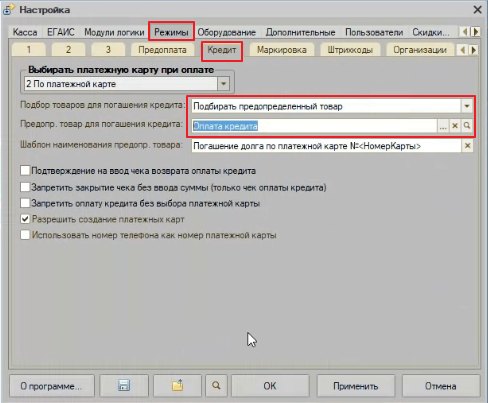This screenshot has height=403, width=488.
Task: Open the Предоплата sub-tab
Action: click(162, 50)
